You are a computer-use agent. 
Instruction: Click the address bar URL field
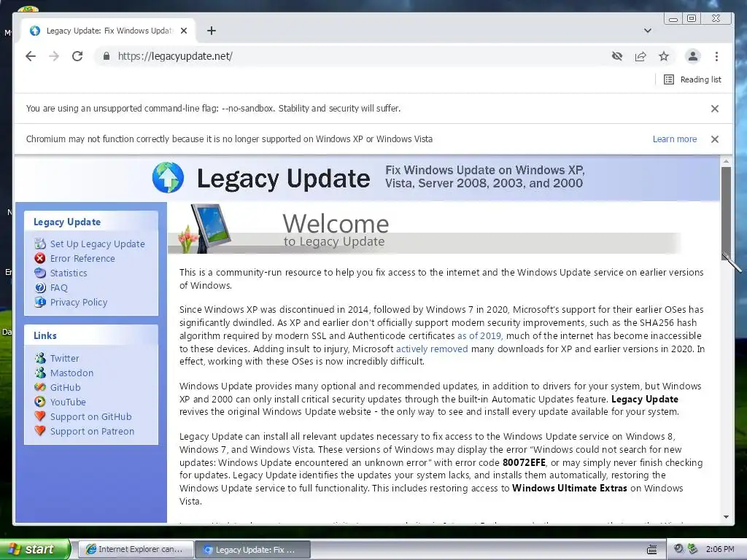coord(352,56)
